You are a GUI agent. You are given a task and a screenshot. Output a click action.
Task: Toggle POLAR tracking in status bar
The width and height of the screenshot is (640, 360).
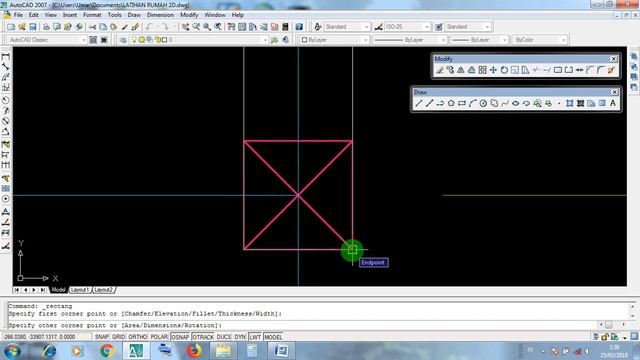159,337
